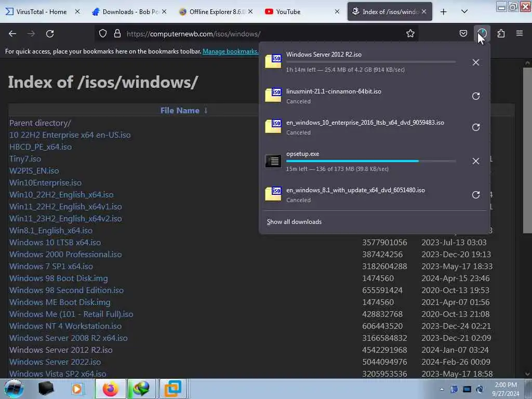Viewport: 532px width, 399px height.
Task: Switch to the VirusTotal - Home tab
Action: click(x=42, y=11)
